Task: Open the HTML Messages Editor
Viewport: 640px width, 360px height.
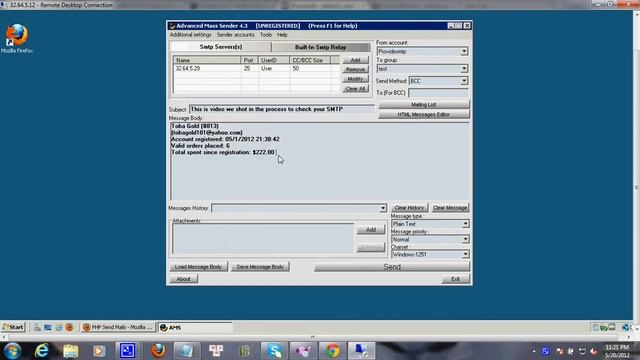Action: coord(424,115)
